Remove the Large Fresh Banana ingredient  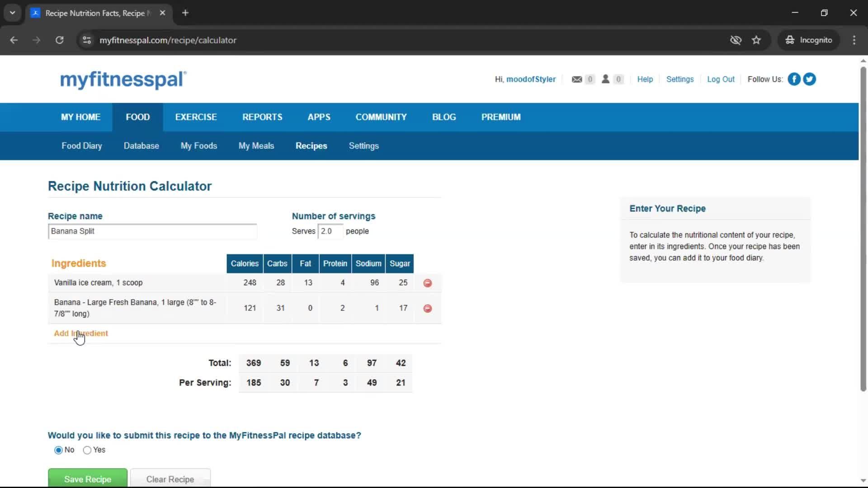pos(427,308)
